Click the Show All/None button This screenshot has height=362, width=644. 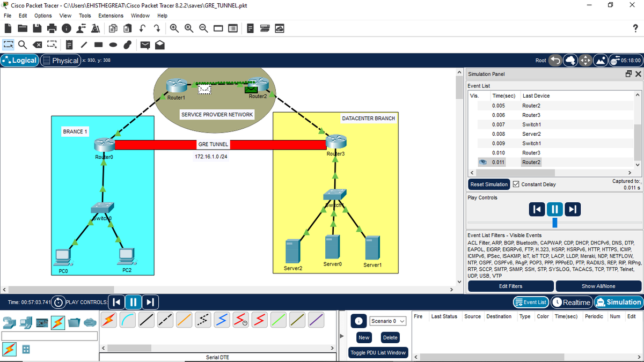point(598,286)
